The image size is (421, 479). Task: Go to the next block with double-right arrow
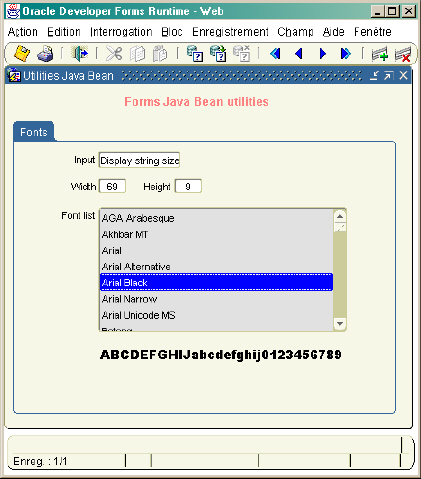pyautogui.click(x=346, y=54)
